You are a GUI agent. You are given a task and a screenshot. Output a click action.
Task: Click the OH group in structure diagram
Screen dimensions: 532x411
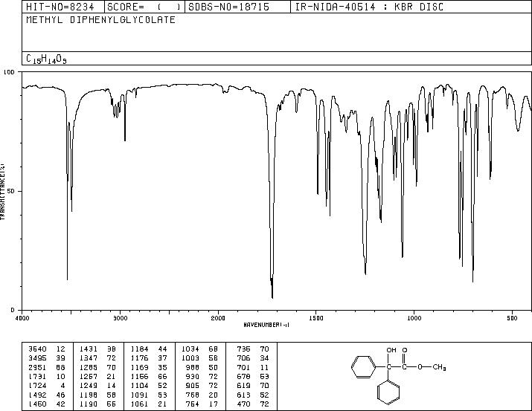pyautogui.click(x=391, y=349)
